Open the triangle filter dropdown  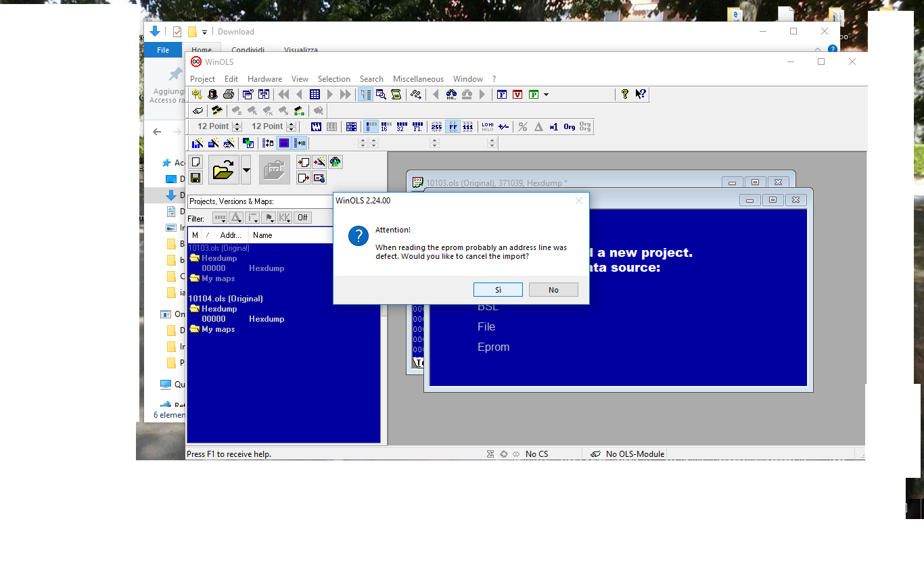(236, 218)
